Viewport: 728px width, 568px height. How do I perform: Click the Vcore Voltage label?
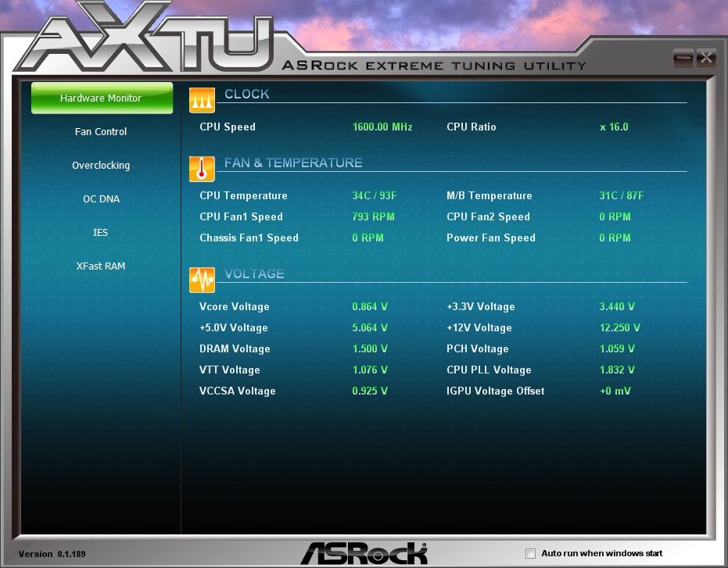coord(235,307)
